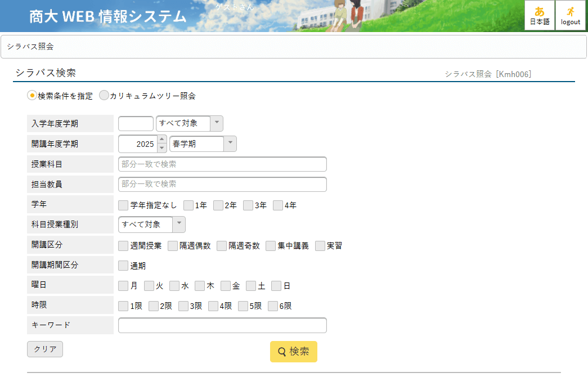Click the logout running-man icon

[x=570, y=15]
